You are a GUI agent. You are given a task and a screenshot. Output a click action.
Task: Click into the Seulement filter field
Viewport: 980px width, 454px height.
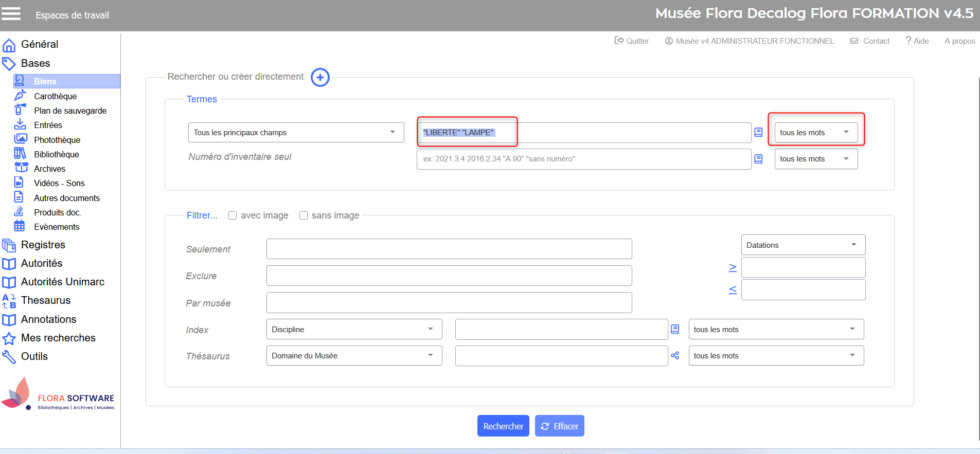[449, 249]
